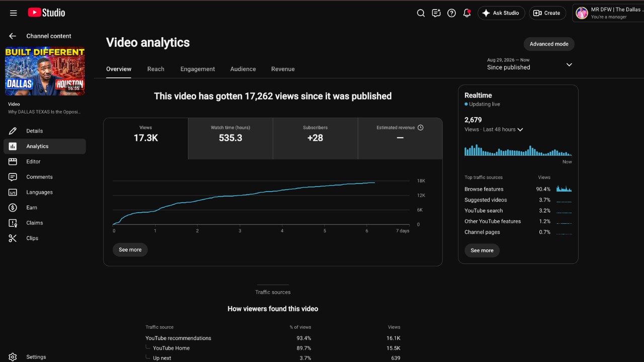Viewport: 644px width, 362px height.
Task: Open the Editor sidebar item
Action: tap(45, 161)
